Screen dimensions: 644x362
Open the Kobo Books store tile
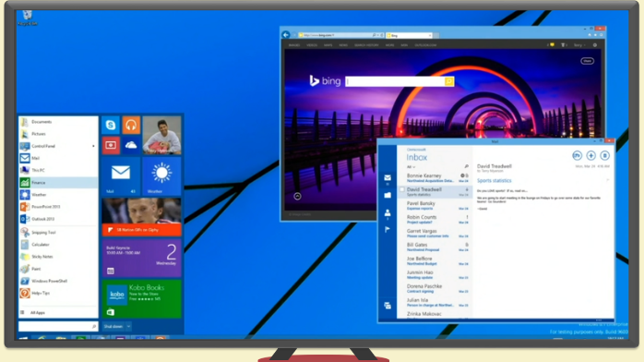[x=142, y=298]
